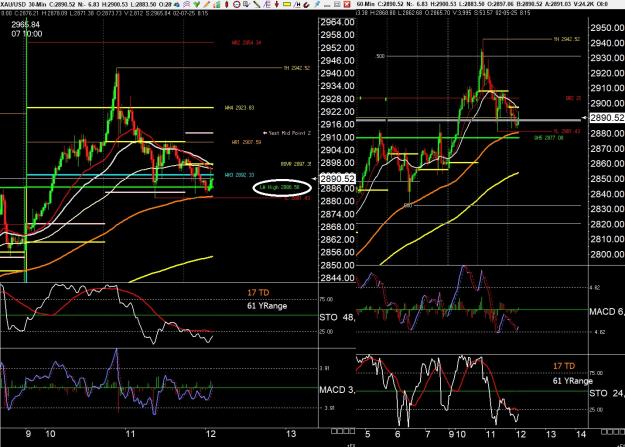
Task: Click the data window cursor icon
Action: [x=246, y=4]
